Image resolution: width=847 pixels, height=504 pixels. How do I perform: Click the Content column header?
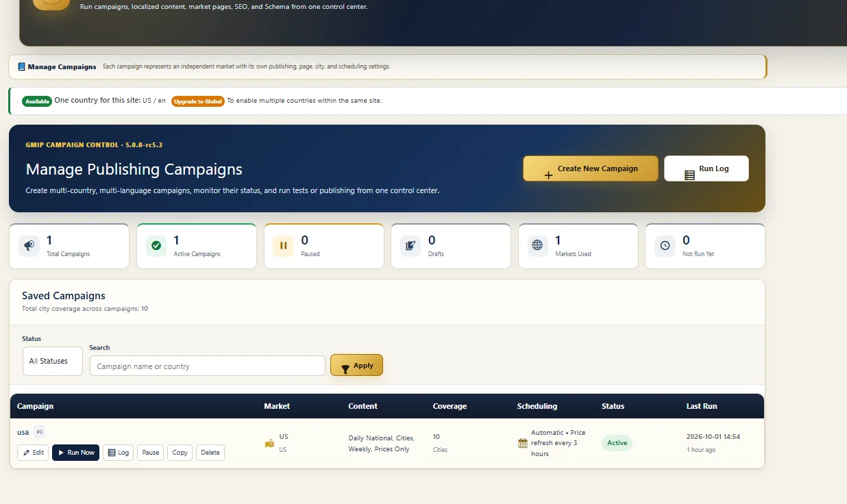(363, 406)
